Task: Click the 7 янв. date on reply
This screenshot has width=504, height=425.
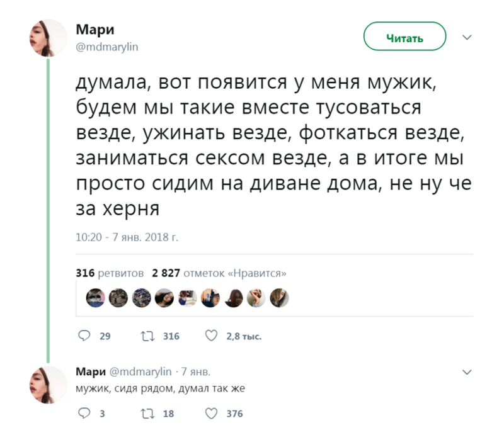Action: (x=195, y=371)
